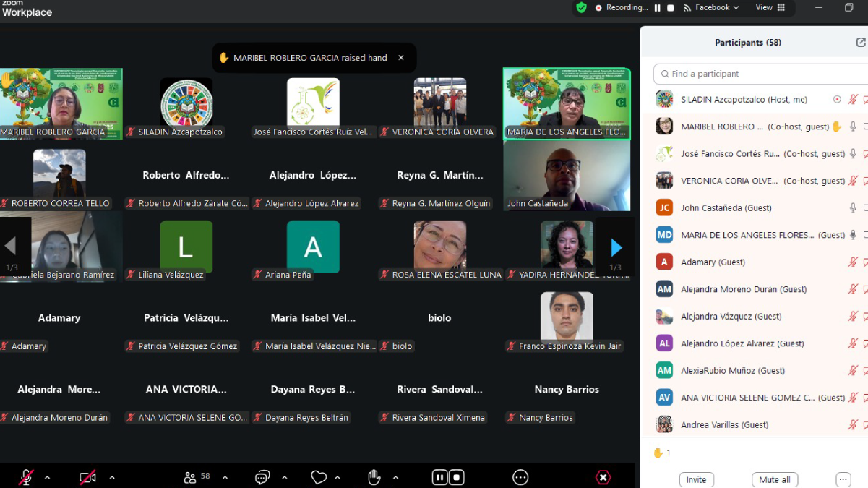868x488 pixels.
Task: Click the raise hand icon in toolbar
Action: pos(374,477)
